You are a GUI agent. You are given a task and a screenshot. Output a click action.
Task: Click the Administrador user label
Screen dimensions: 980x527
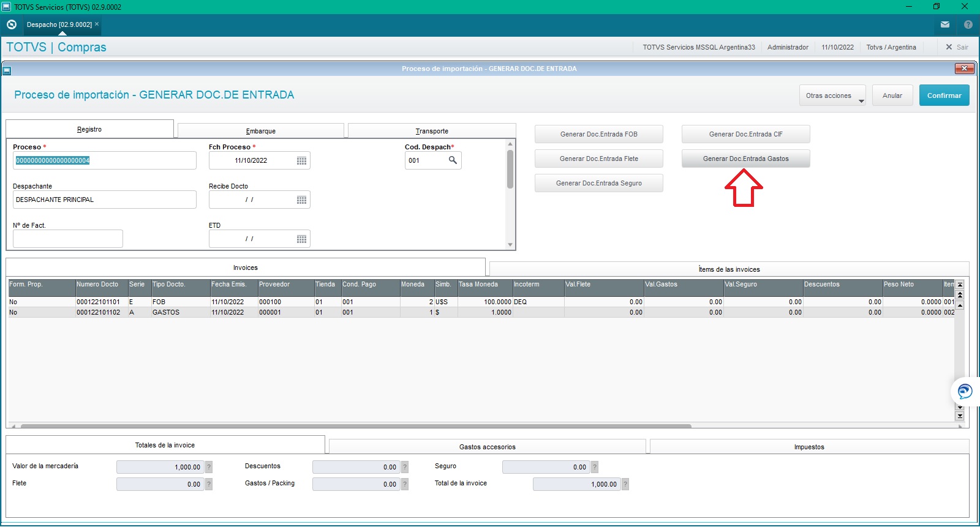[x=788, y=47]
